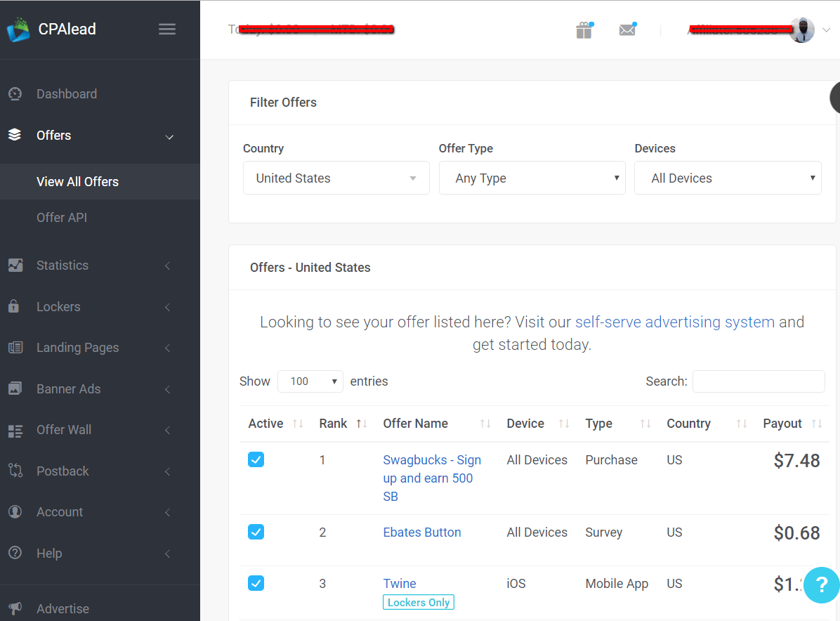
Task: Click the offers Search input field
Action: [759, 381]
